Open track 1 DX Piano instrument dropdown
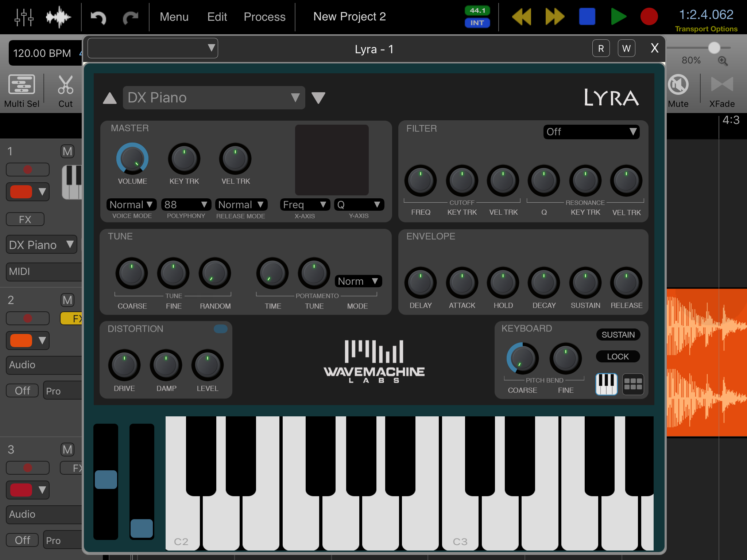Image resolution: width=747 pixels, height=560 pixels. (x=42, y=245)
